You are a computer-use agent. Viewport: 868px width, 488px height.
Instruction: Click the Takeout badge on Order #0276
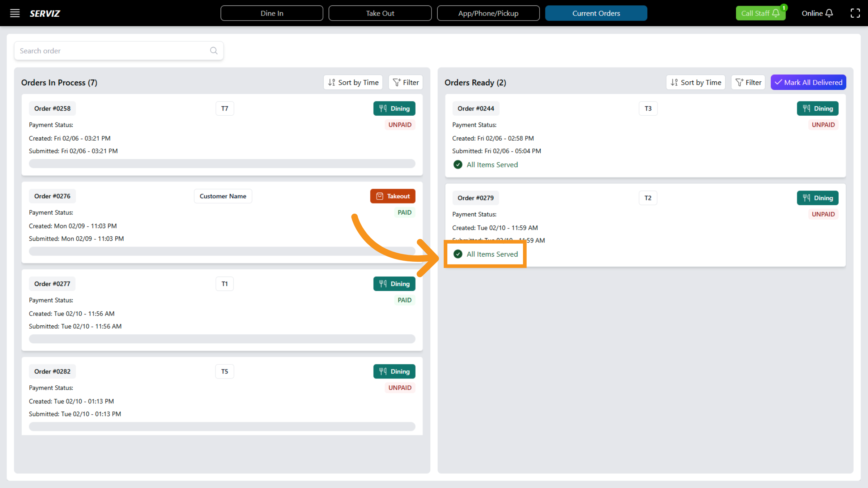393,196
